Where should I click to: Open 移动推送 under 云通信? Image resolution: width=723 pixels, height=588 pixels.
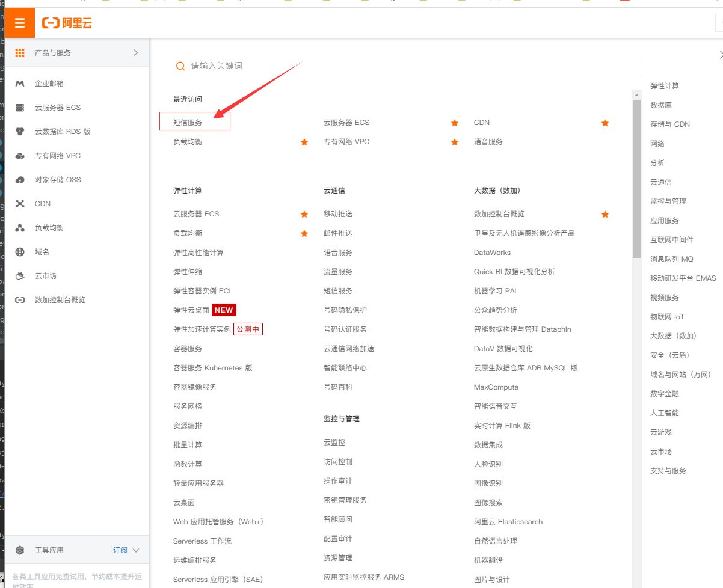pyautogui.click(x=338, y=214)
